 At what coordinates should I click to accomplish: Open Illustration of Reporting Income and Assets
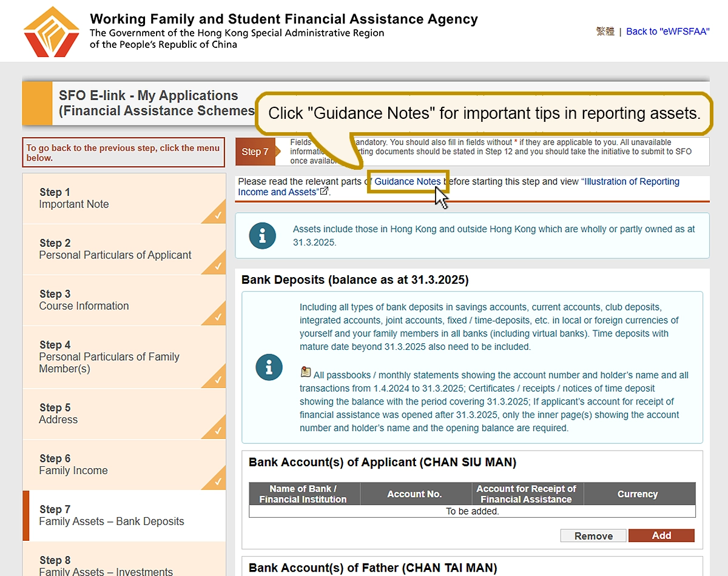pos(459,187)
